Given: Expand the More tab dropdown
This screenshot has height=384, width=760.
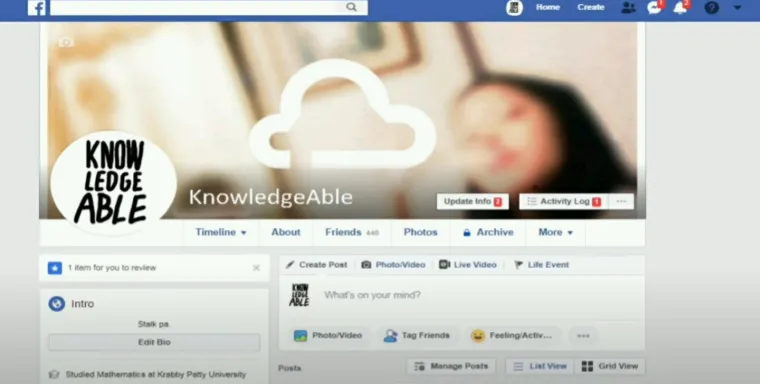Looking at the screenshot, I should (x=555, y=232).
